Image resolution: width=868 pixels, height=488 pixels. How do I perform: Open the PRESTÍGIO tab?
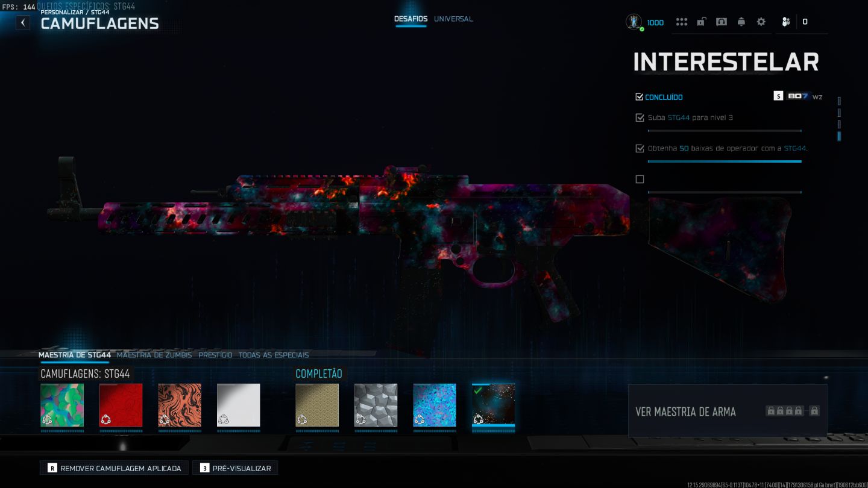pyautogui.click(x=215, y=355)
